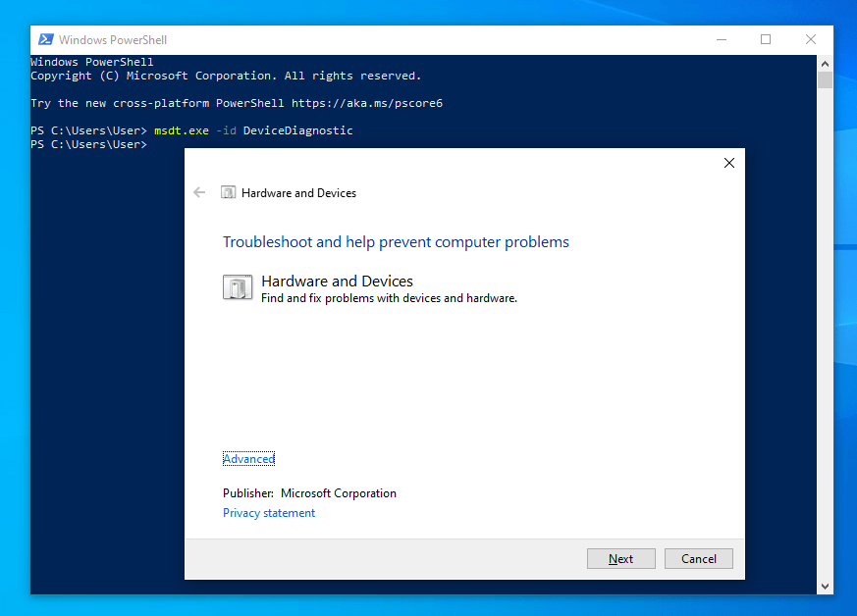Click the Windows PowerShell title bar text
857x616 pixels.
(x=113, y=40)
